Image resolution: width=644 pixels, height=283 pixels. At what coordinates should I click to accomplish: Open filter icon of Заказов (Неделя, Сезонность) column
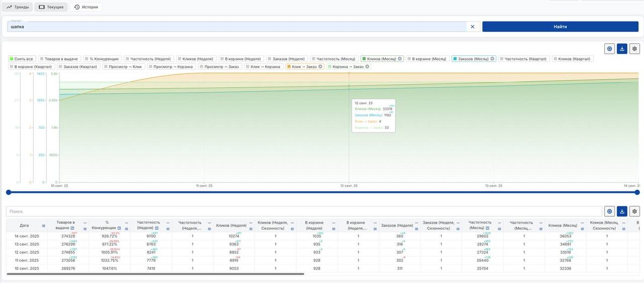[x=458, y=229]
